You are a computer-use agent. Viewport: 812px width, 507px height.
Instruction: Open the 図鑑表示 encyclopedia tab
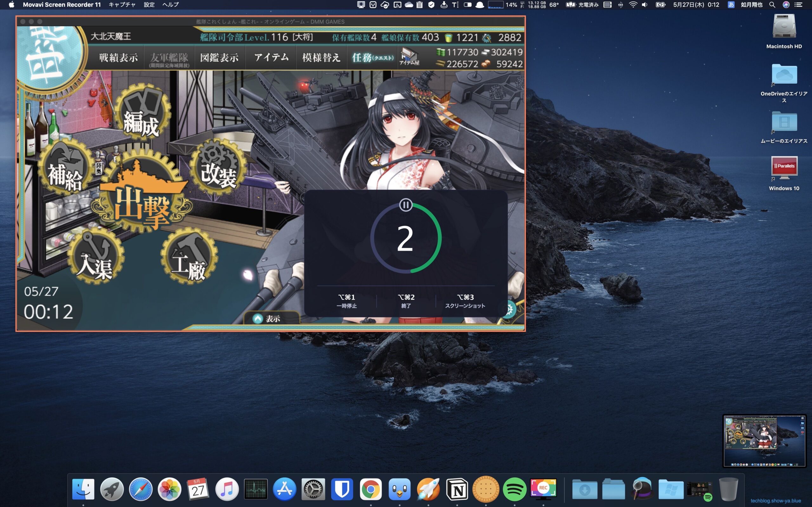[x=219, y=58]
